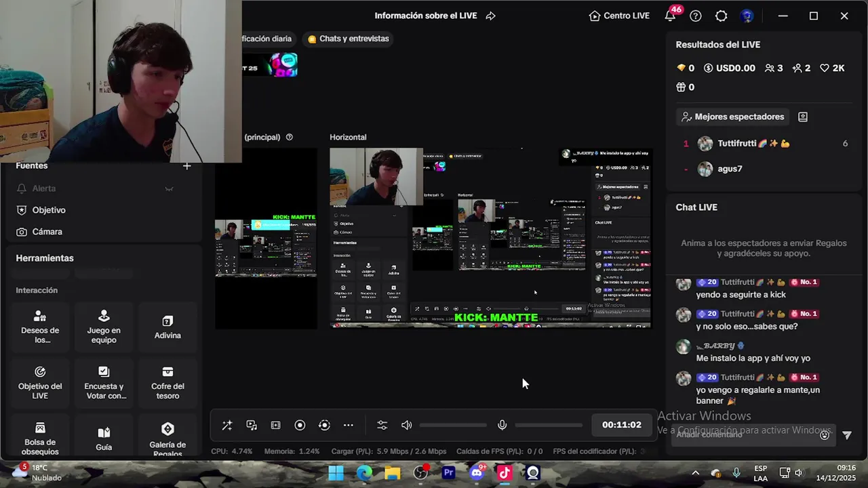Open the Cofre del tesoro tool
The height and width of the screenshot is (488, 868).
pyautogui.click(x=167, y=382)
